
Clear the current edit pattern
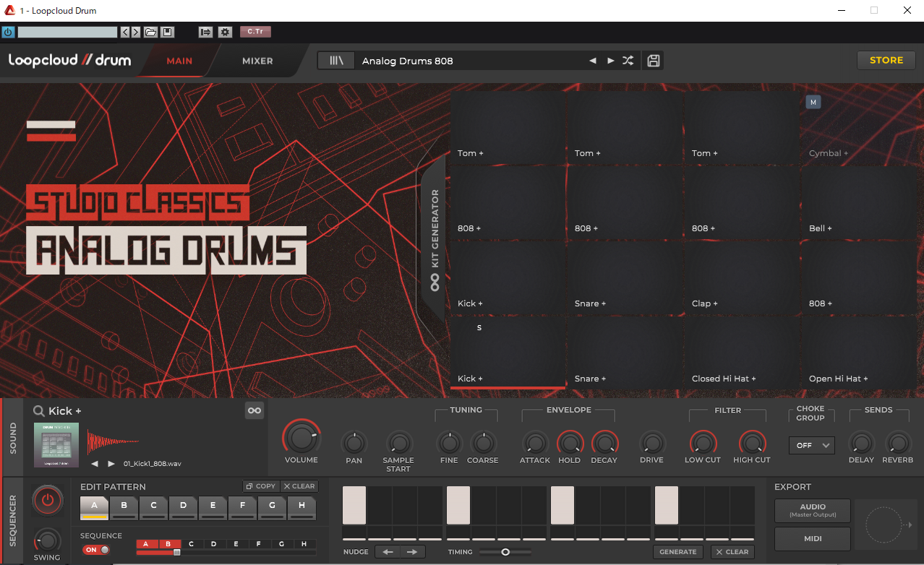299,486
